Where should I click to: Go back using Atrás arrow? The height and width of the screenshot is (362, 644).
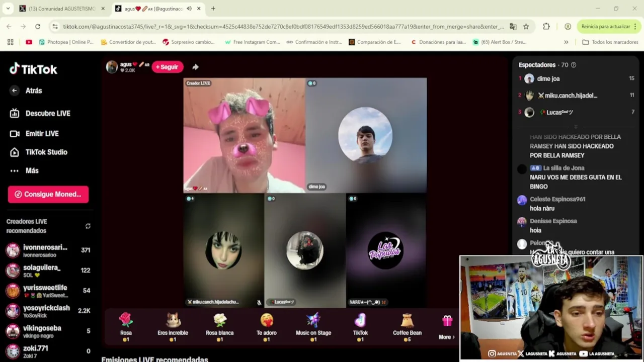pyautogui.click(x=15, y=90)
